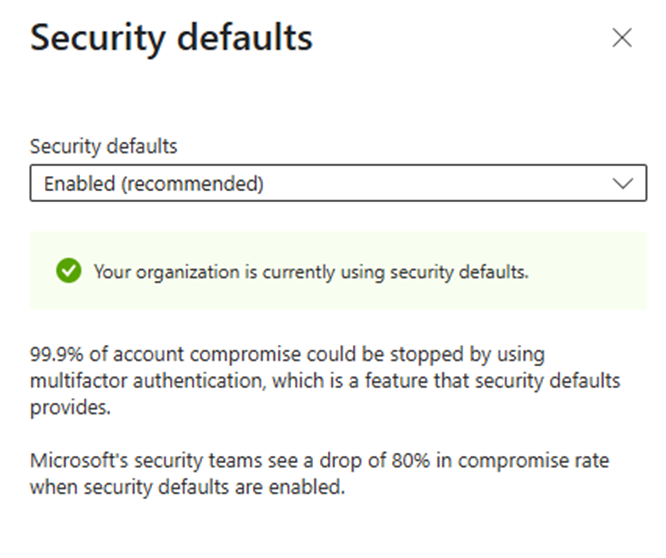This screenshot has height=558, width=666.
Task: Click the word '(recommended)' in the combo box
Action: coord(193,184)
